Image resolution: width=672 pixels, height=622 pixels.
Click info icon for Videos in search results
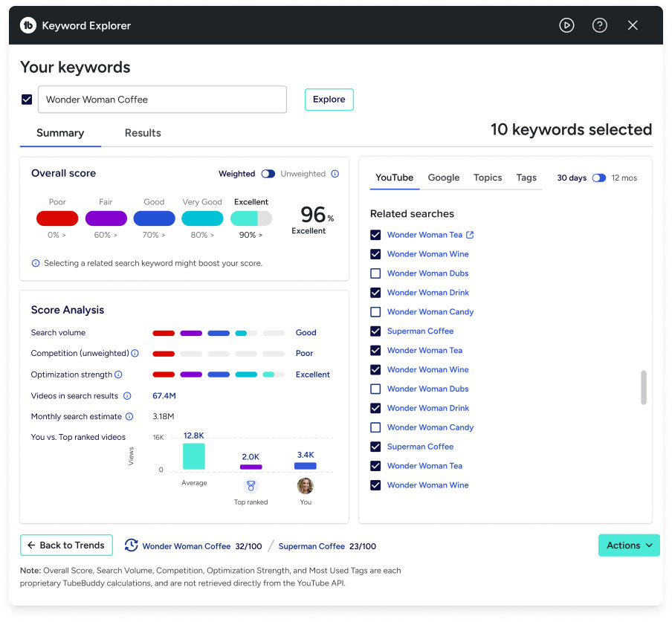127,396
